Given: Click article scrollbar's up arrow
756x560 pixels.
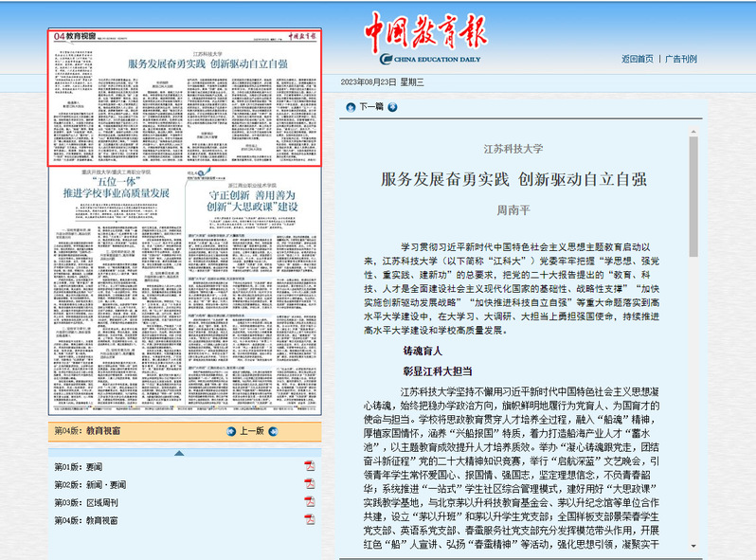Looking at the screenshot, I should (x=693, y=128).
